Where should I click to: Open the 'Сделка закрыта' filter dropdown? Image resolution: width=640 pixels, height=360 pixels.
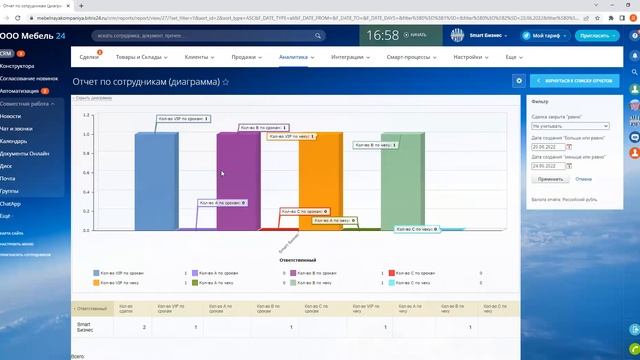click(570, 126)
